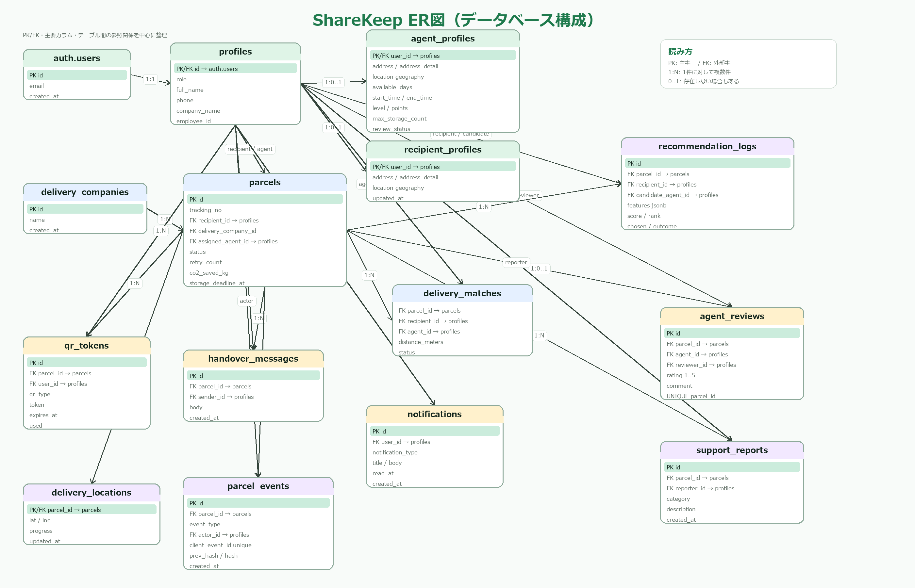Select the name column in delivery_companies

coord(37,220)
